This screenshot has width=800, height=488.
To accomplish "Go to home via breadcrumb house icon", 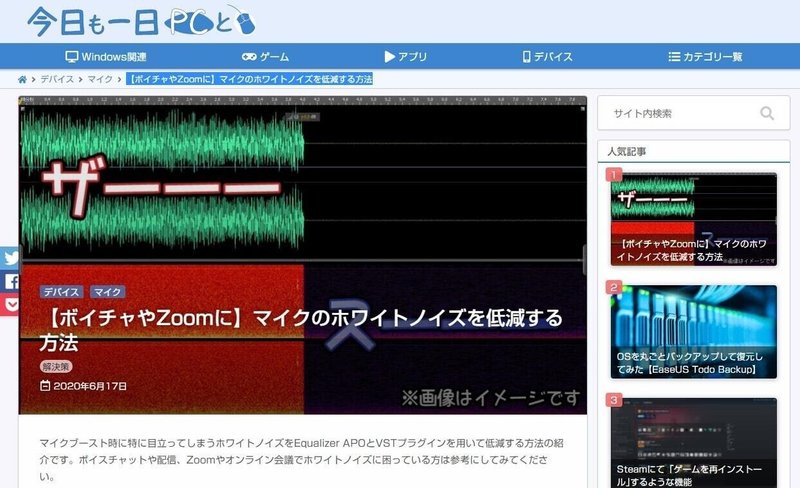I will 22,79.
